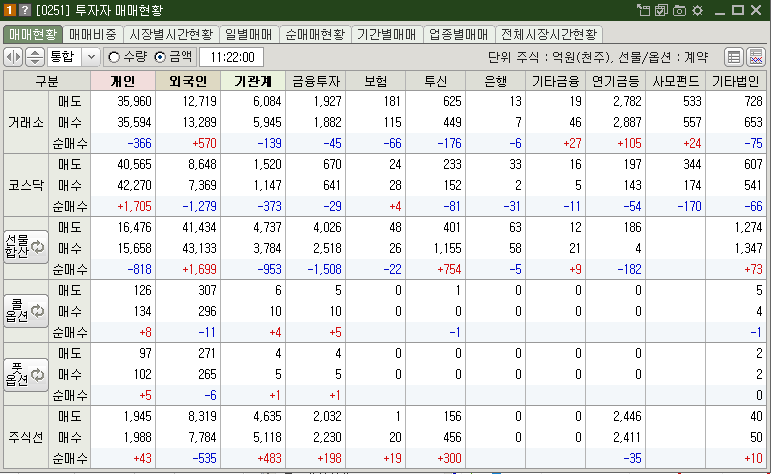Viewport: 771px width, 474px height.
Task: Click the up-down arrows stepper icon
Action: (34, 57)
